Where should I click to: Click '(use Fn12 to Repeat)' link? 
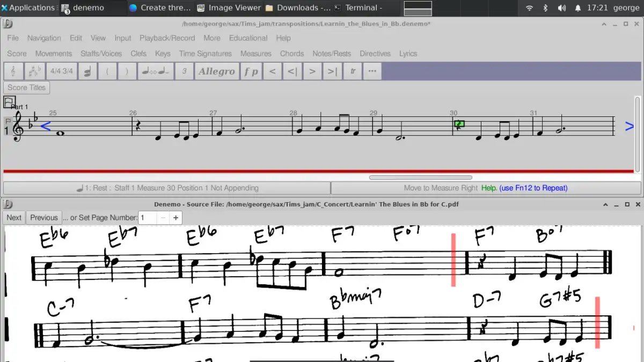[x=533, y=188]
